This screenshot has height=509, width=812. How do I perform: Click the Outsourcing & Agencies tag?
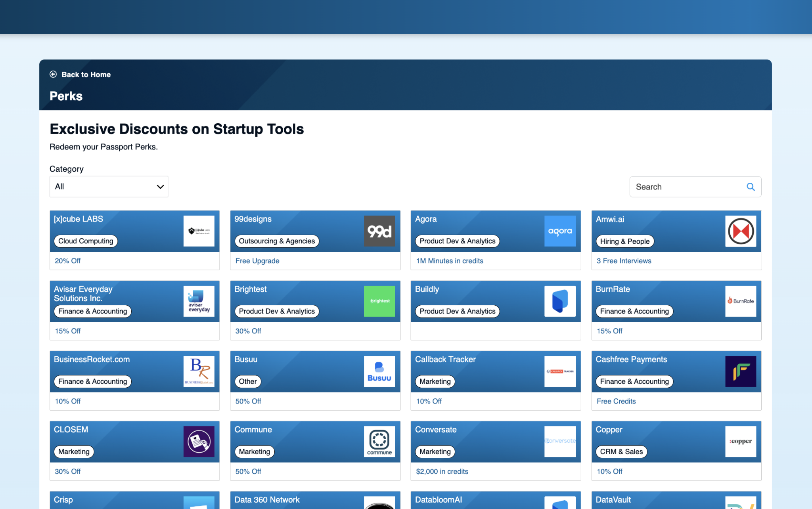[x=277, y=241]
